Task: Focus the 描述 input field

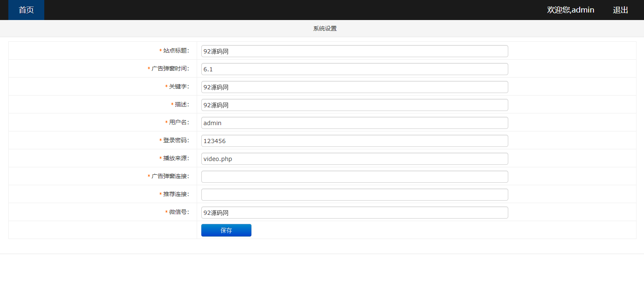Action: [x=355, y=105]
